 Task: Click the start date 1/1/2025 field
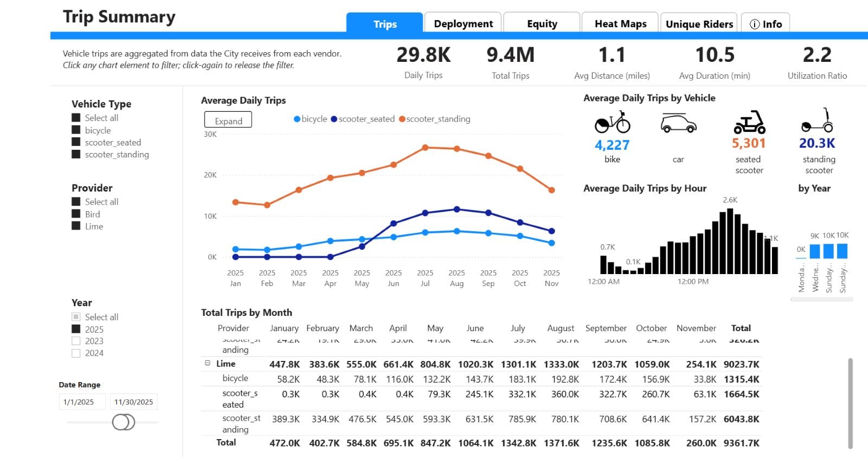(81, 402)
